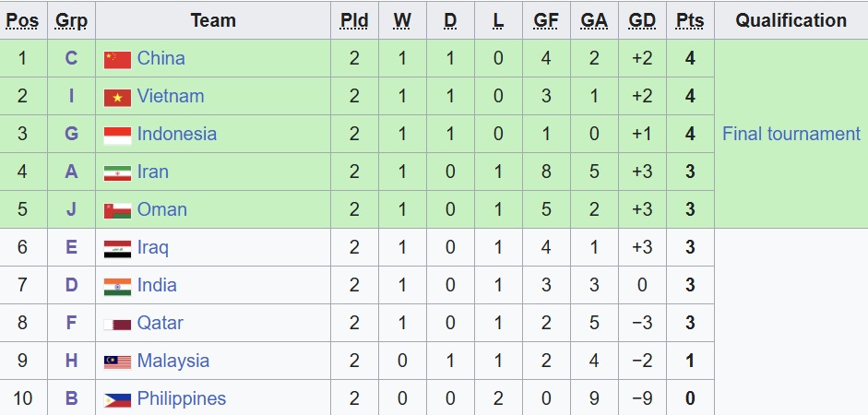The height and width of the screenshot is (415, 868).
Task: Click the Vietnam flag icon
Action: (117, 98)
